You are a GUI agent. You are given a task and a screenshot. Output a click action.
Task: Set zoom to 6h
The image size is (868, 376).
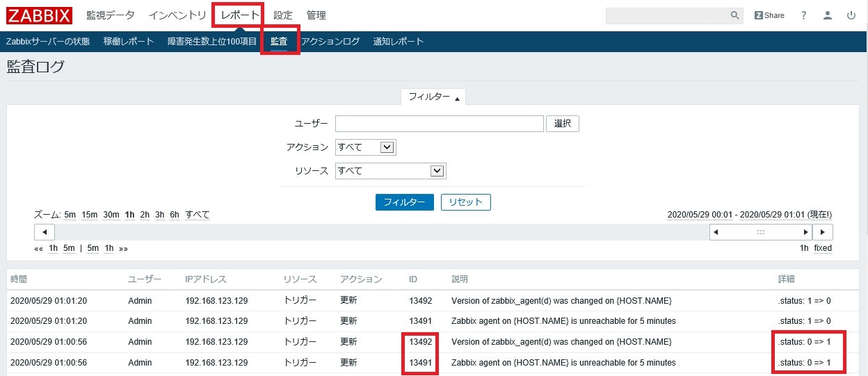coord(175,215)
